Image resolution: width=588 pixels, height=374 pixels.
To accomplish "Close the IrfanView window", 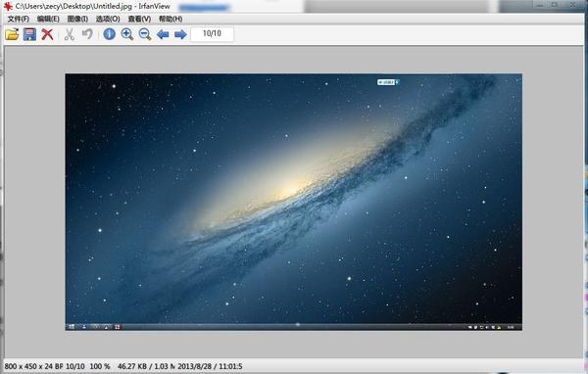I will click(573, 5).
